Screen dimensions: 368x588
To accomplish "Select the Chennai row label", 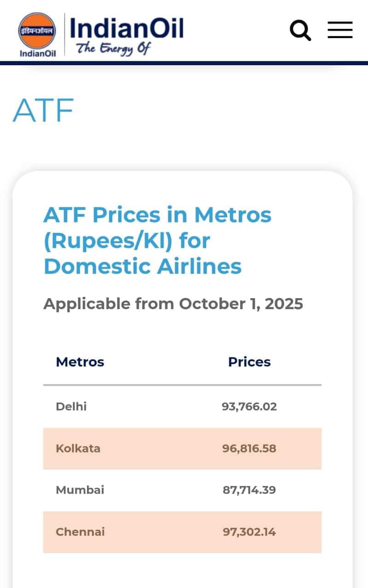I will pos(80,532).
